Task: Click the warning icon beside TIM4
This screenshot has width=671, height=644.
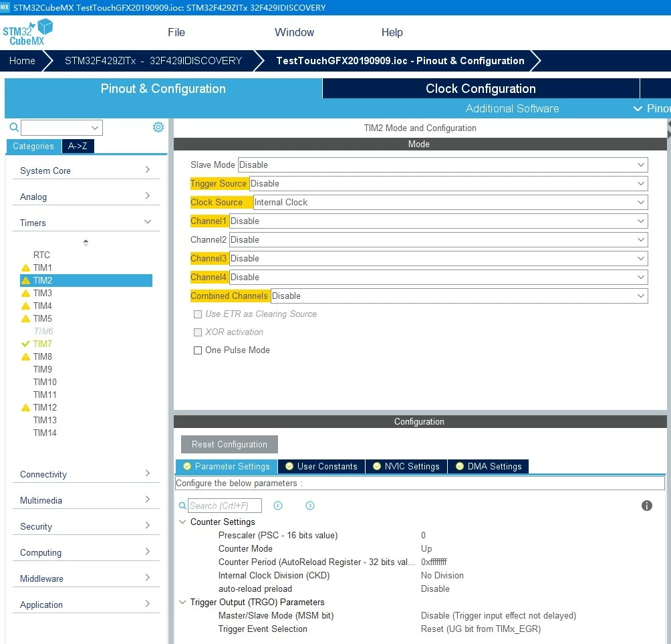Action: click(x=25, y=306)
